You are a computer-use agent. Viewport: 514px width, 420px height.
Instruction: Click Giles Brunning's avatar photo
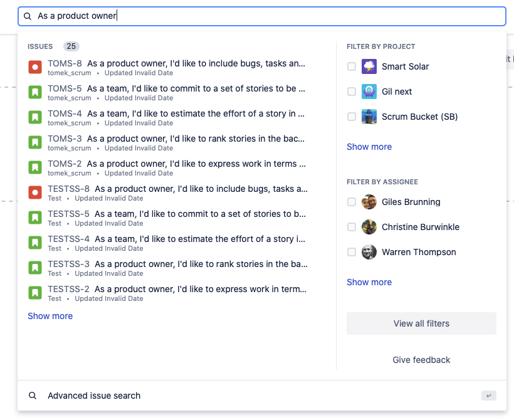click(369, 202)
